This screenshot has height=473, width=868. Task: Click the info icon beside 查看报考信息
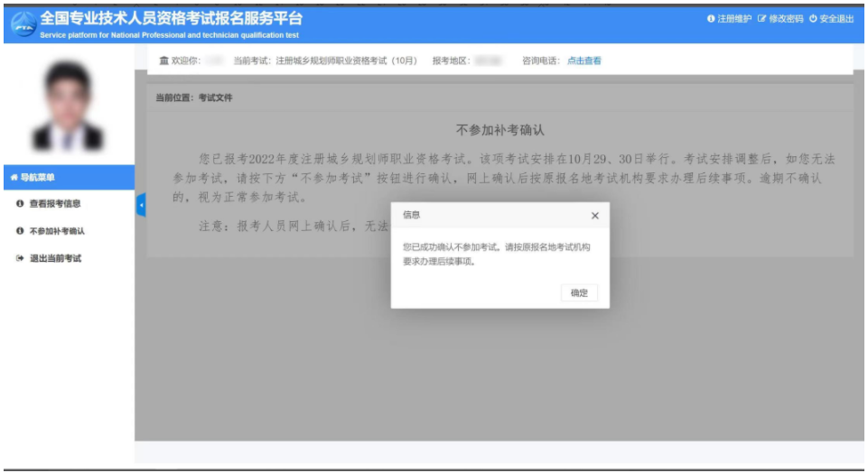click(20, 204)
